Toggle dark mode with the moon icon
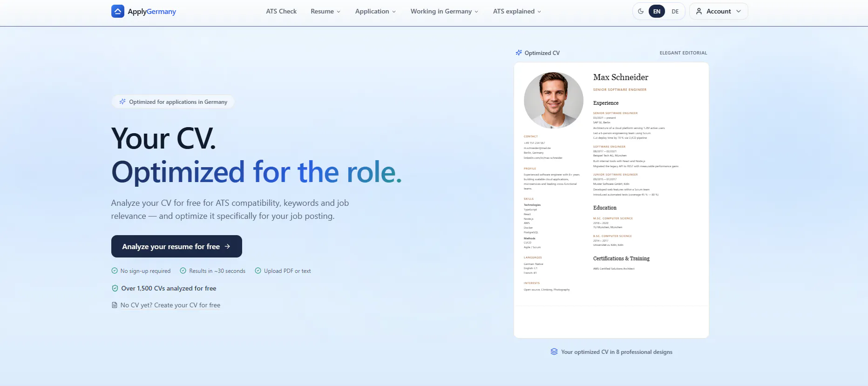The image size is (868, 386). (641, 11)
